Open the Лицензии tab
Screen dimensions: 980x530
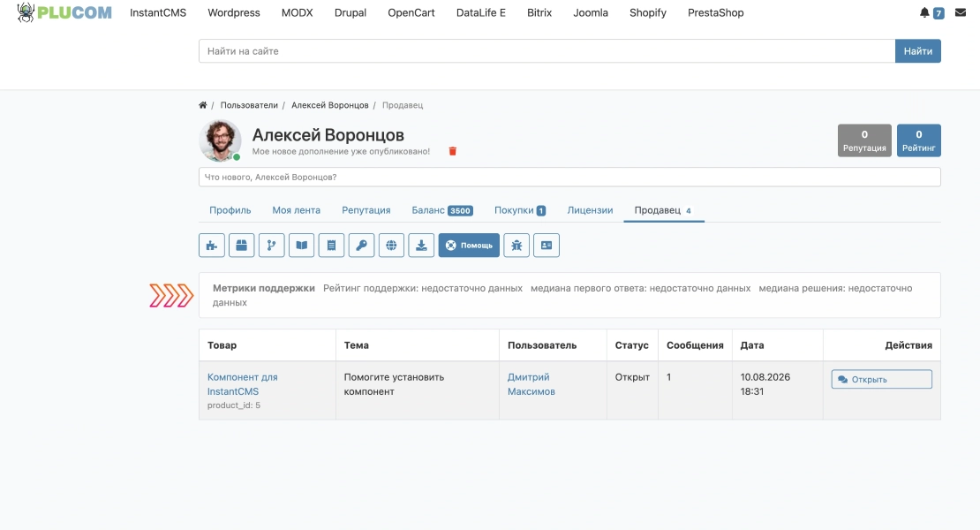590,210
